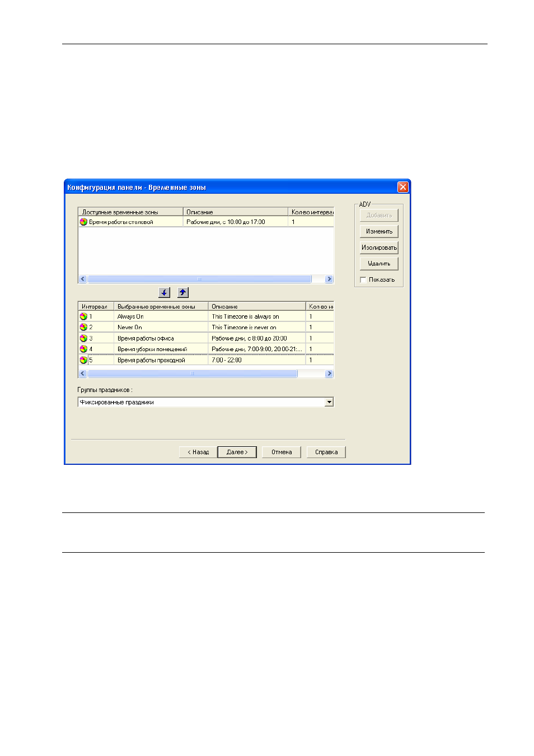
Task: Click the lower list's left scroll arrow
Action: tap(83, 374)
